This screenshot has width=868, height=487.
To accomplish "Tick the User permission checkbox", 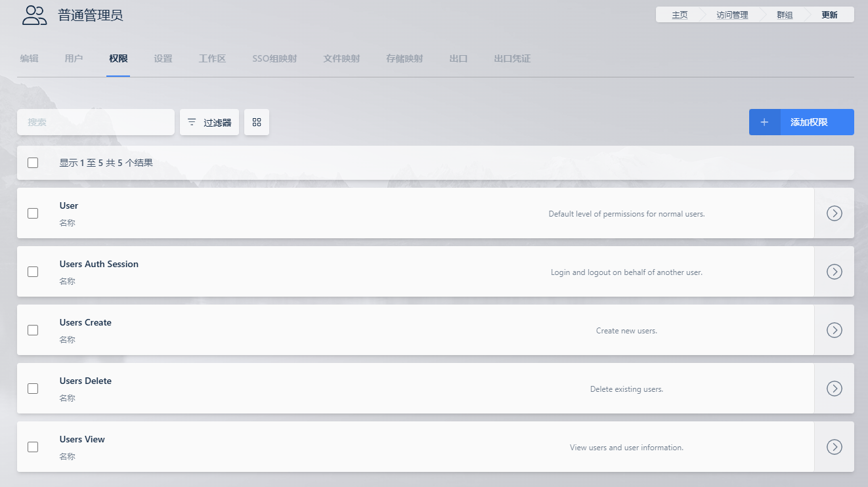I will [33, 213].
